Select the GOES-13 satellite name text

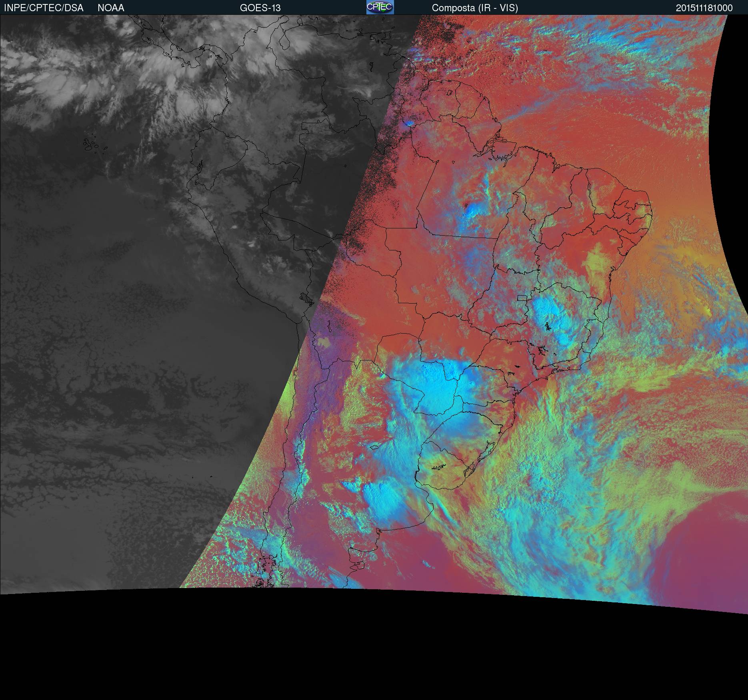click(x=260, y=8)
